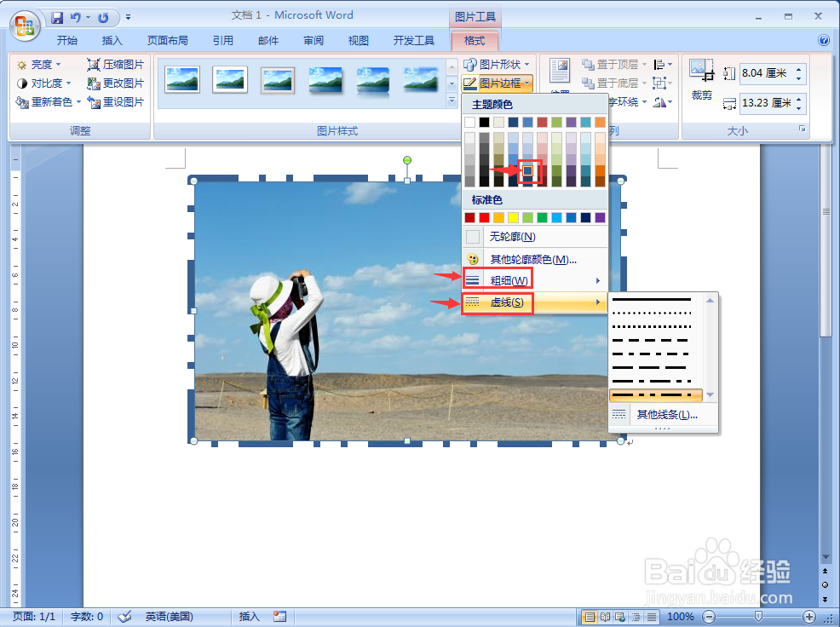Open the Quick Access Toolbar customize arrow
The width and height of the screenshot is (840, 627).
tap(128, 18)
